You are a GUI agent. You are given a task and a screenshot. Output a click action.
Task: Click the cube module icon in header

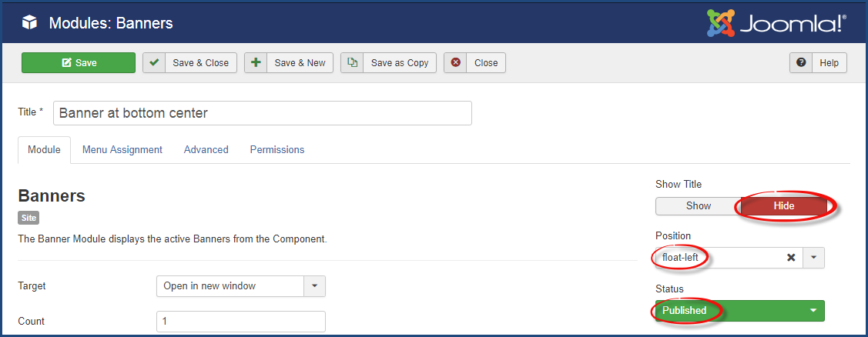point(29,23)
